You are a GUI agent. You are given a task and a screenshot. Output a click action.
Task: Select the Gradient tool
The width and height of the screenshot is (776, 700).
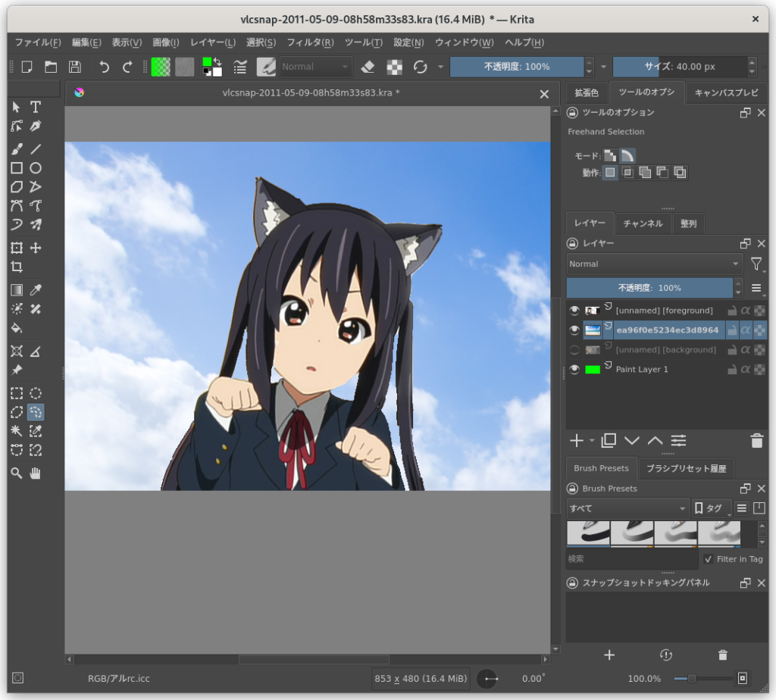point(17,290)
